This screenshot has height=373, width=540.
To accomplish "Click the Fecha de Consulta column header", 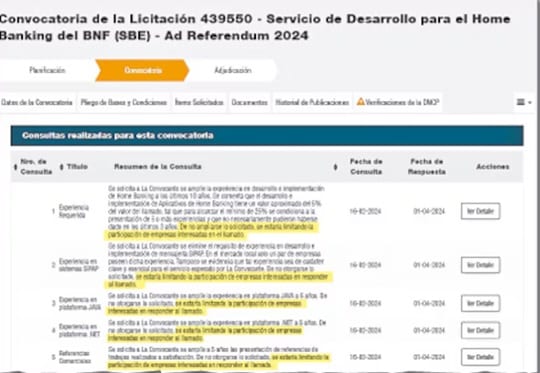I will tap(366, 167).
